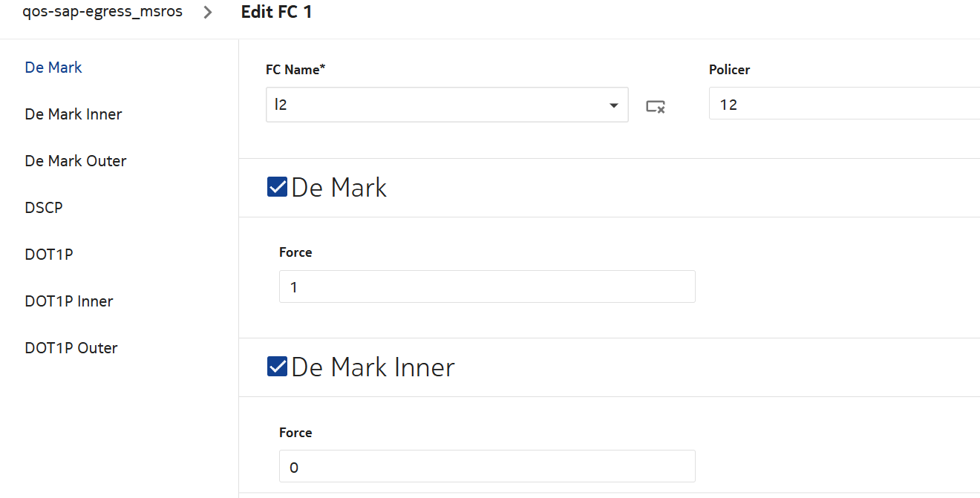This screenshot has width=980, height=498.
Task: Focus the Policer input field
Action: [844, 104]
